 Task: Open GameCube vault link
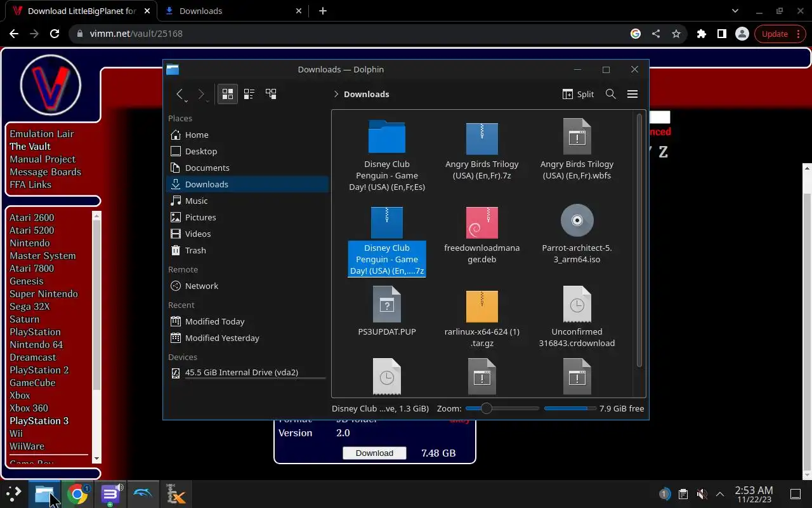[x=32, y=382]
